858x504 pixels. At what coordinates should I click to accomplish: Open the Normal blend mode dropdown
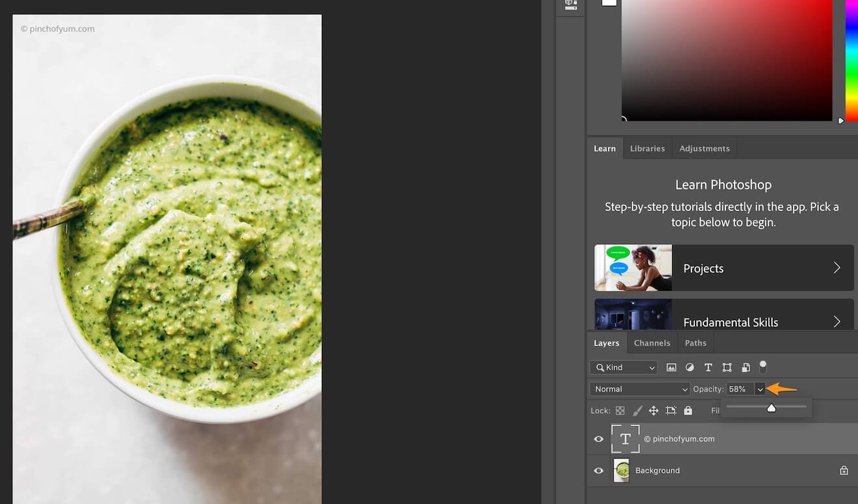[x=640, y=388]
